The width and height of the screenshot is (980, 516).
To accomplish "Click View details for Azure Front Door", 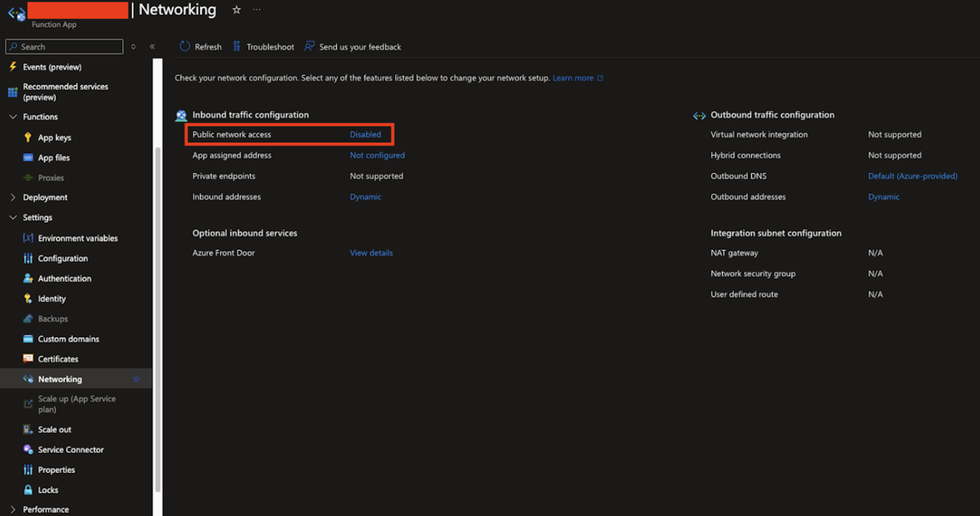I will tap(371, 253).
